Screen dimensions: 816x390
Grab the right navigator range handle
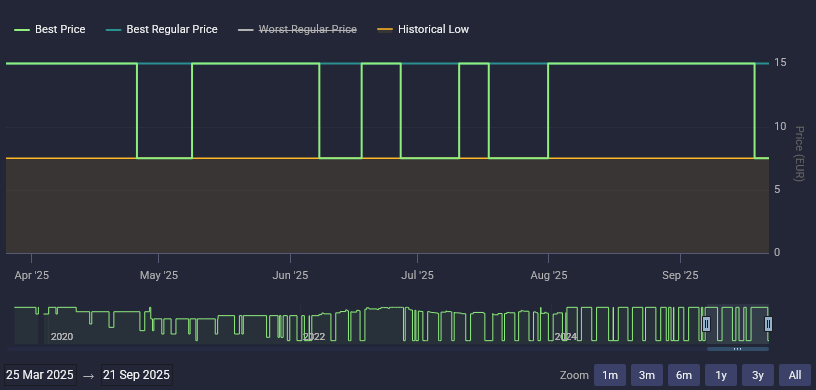tap(768, 324)
